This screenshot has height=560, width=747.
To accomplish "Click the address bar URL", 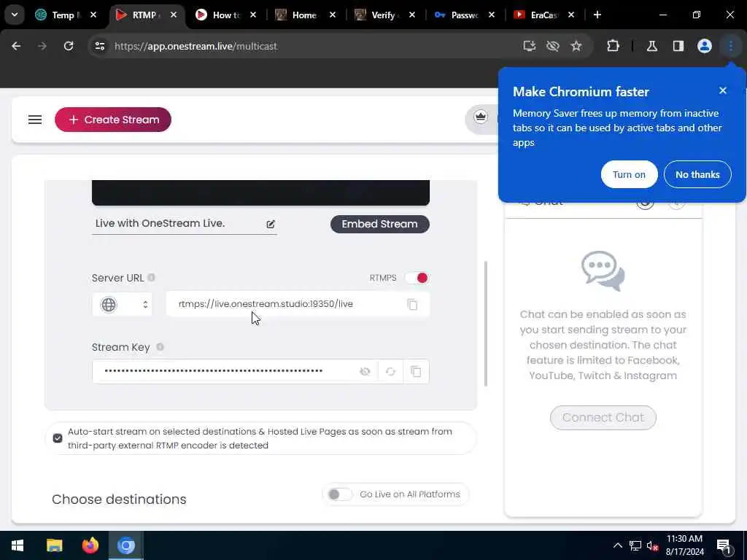I will (x=196, y=46).
